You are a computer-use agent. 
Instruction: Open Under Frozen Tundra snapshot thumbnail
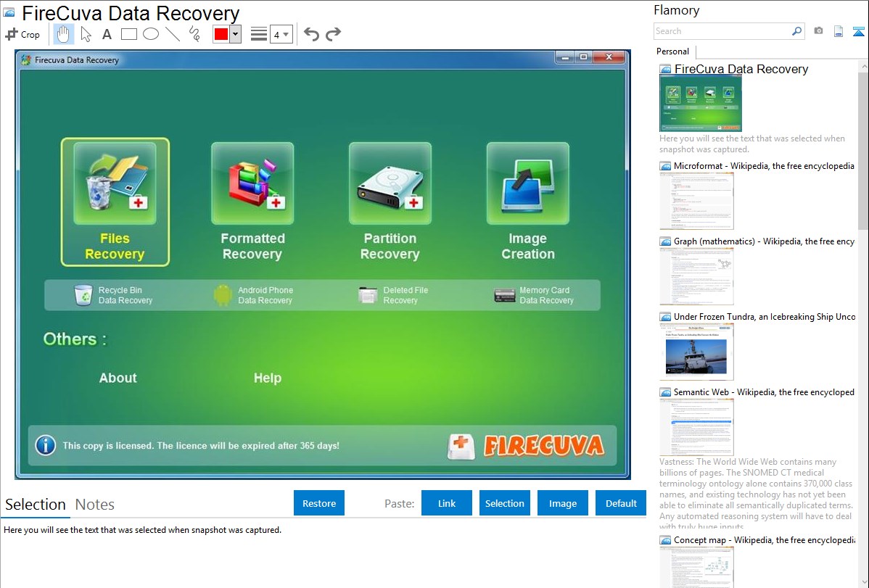[x=696, y=352]
